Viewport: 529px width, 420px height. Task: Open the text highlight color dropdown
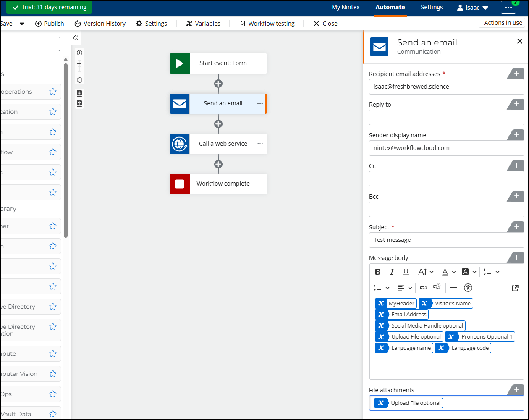(x=469, y=272)
